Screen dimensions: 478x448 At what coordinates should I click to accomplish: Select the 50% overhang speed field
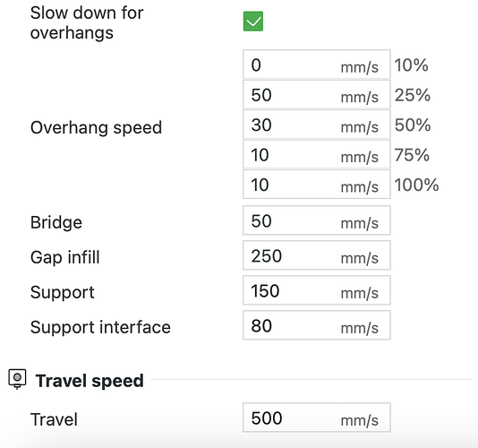tap(317, 125)
